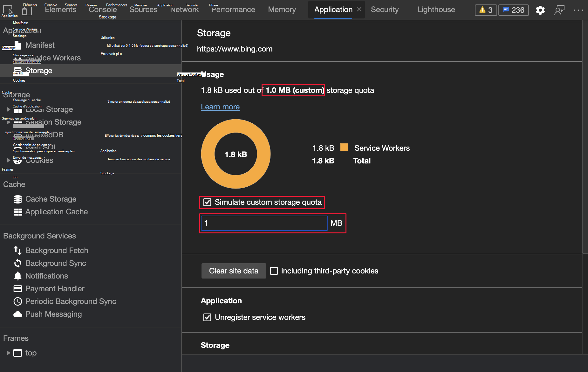Screen dimensions: 588x372
Task: Expand the Cookies tree node
Action: coord(9,160)
